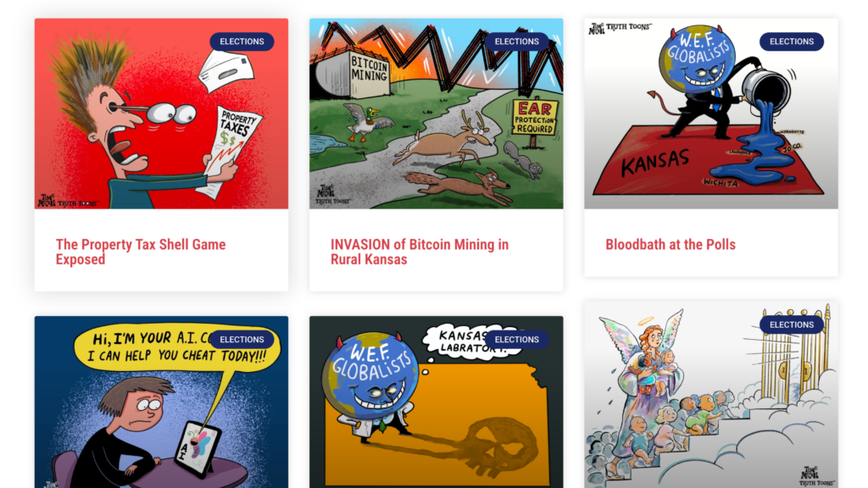Click the Property Taxes paper in cartoon
The image size is (868, 488).
coord(231,151)
